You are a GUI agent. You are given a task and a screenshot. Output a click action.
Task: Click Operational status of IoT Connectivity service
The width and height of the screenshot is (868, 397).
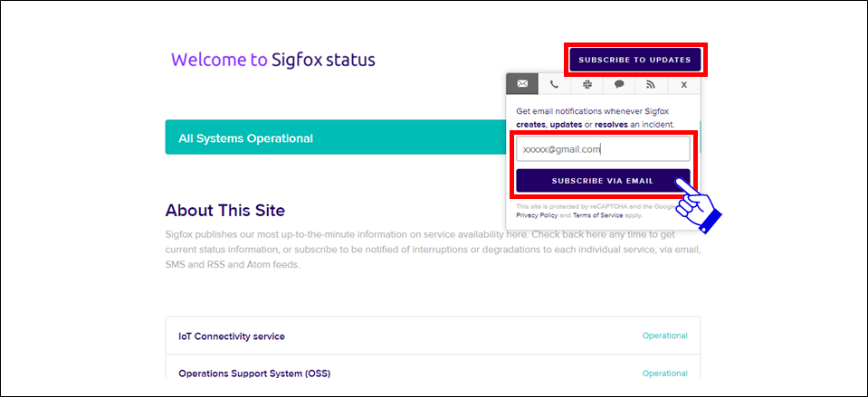[x=665, y=336]
